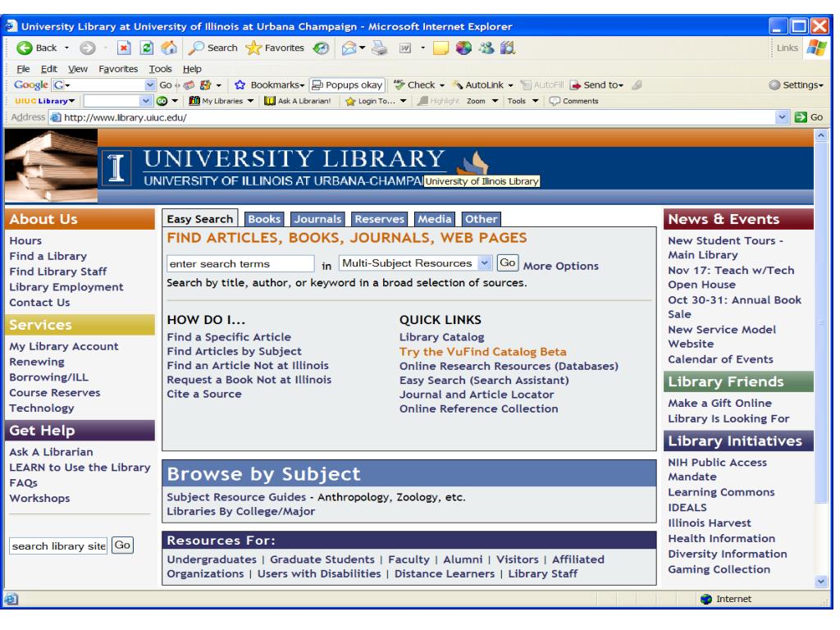
Task: Open Favorites star in the IE toolbar
Action: [x=253, y=48]
